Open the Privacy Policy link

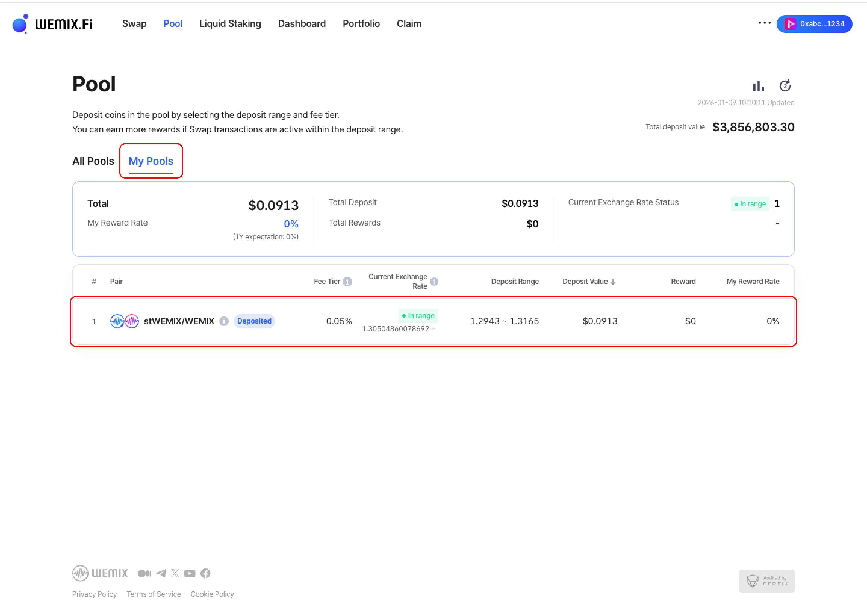click(x=94, y=594)
